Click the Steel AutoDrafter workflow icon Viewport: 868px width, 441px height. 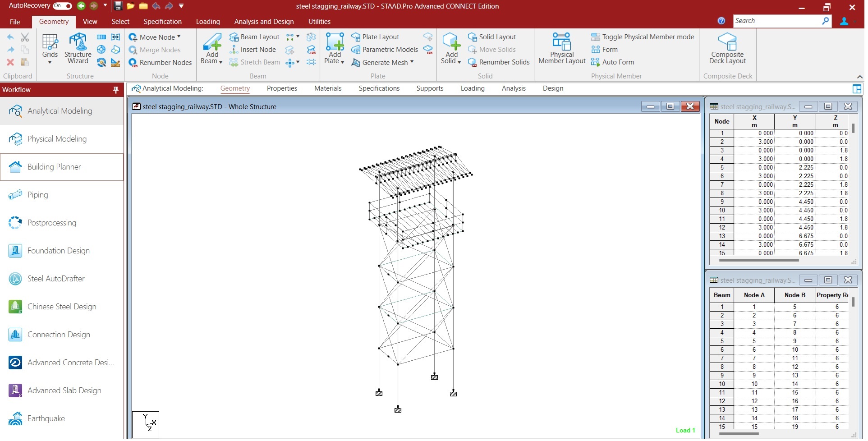15,279
